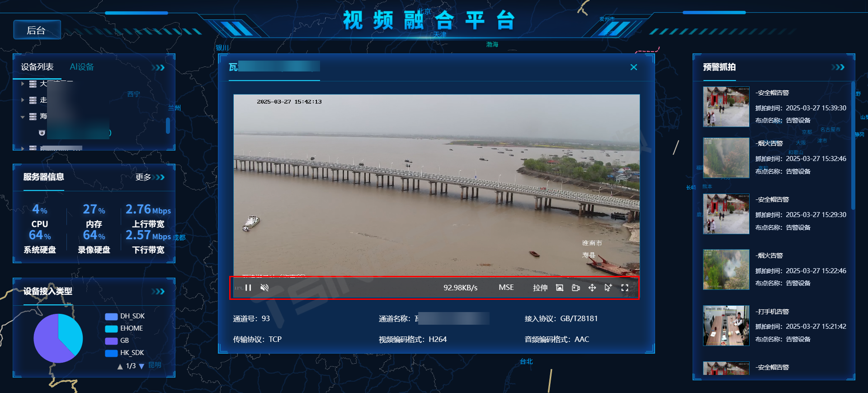Open the 后台 backend button
Image resolution: width=868 pixels, height=393 pixels.
[37, 30]
